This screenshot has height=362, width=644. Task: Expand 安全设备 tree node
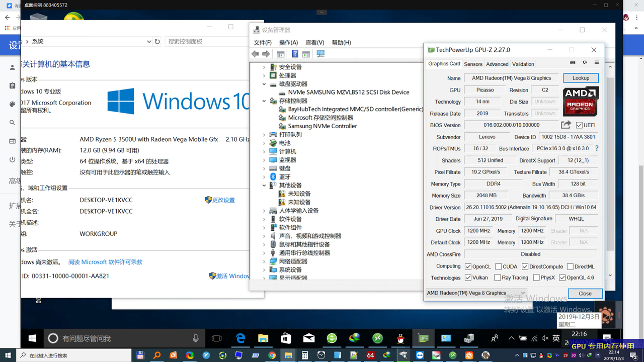264,67
